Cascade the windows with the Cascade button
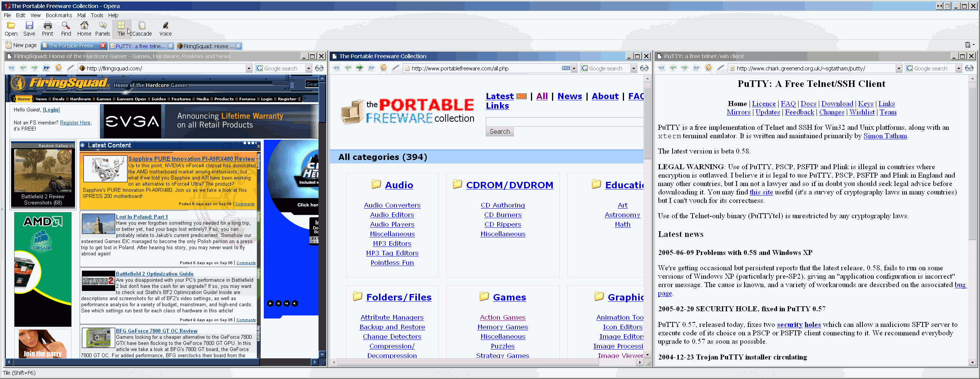Viewport: 980px width, 379px height. pyautogui.click(x=142, y=29)
